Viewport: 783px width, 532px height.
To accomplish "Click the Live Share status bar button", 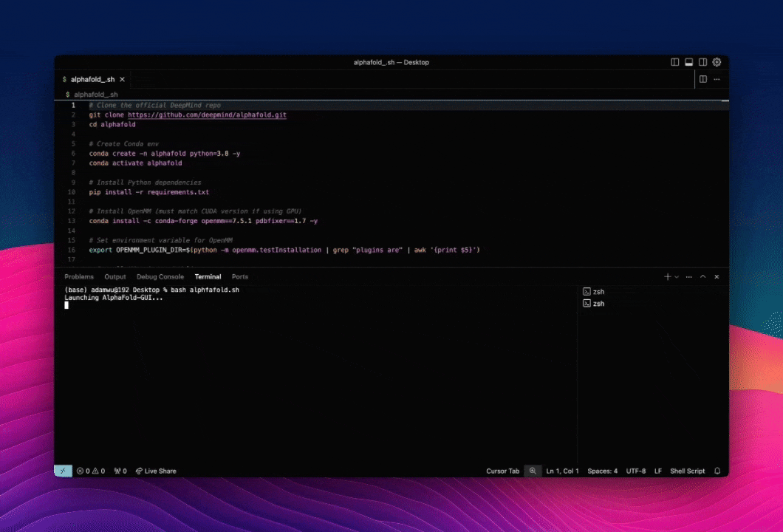I will 156,471.
